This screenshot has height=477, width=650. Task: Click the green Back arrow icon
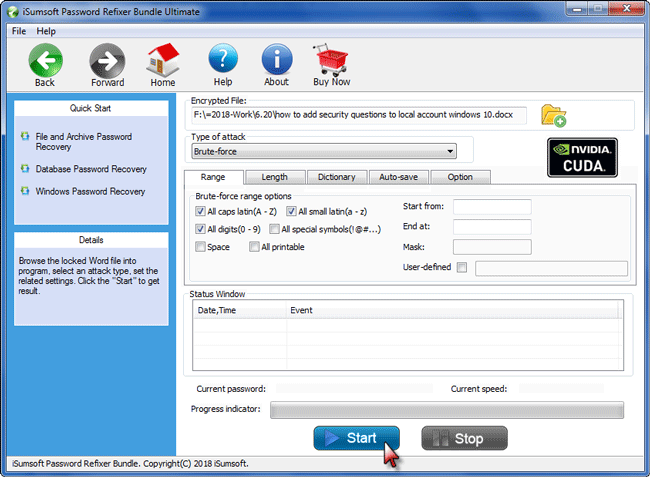tap(46, 61)
